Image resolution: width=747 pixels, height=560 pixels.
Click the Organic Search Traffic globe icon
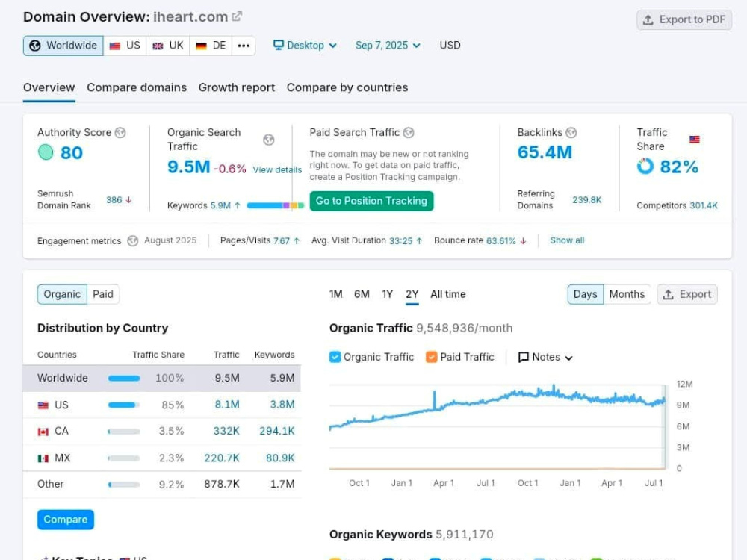pos(269,140)
